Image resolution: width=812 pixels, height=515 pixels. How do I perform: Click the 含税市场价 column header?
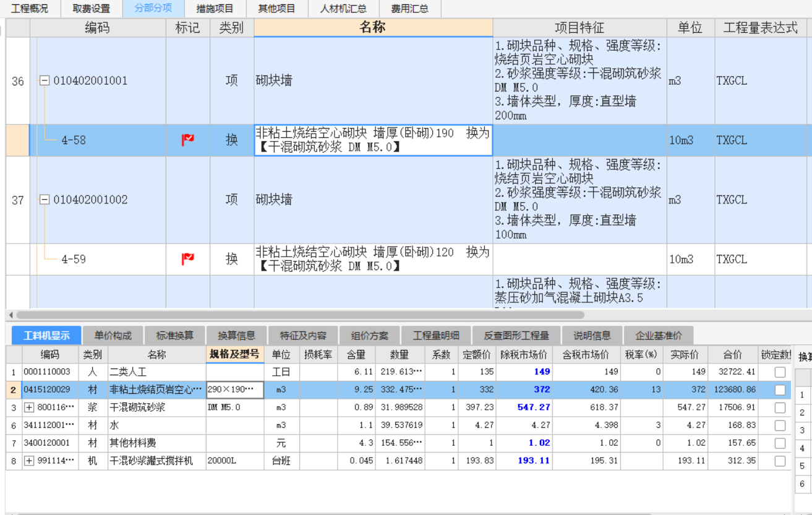pos(587,355)
